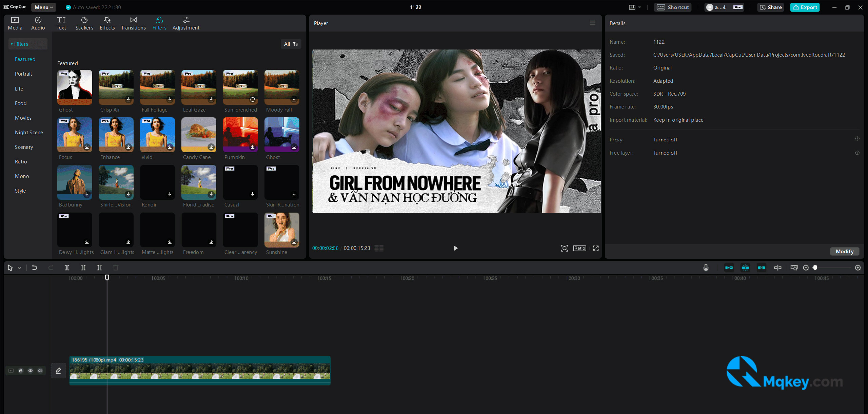The width and height of the screenshot is (868, 414).
Task: Toggle auto snapping in timeline
Action: [x=745, y=268]
